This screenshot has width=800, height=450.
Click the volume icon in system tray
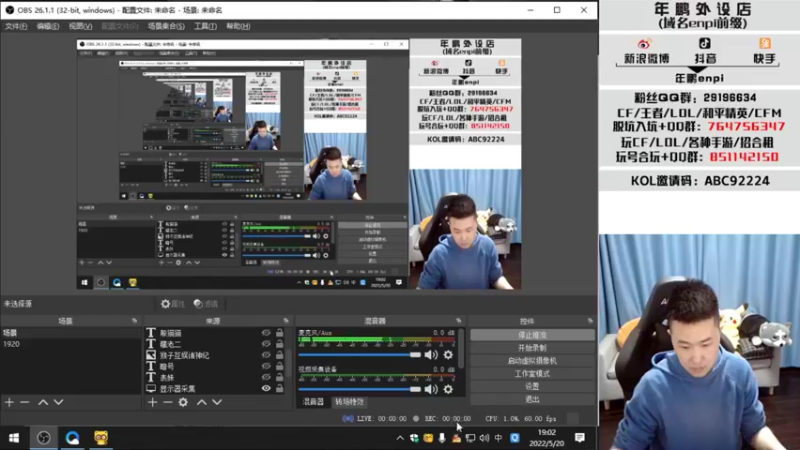[484, 438]
